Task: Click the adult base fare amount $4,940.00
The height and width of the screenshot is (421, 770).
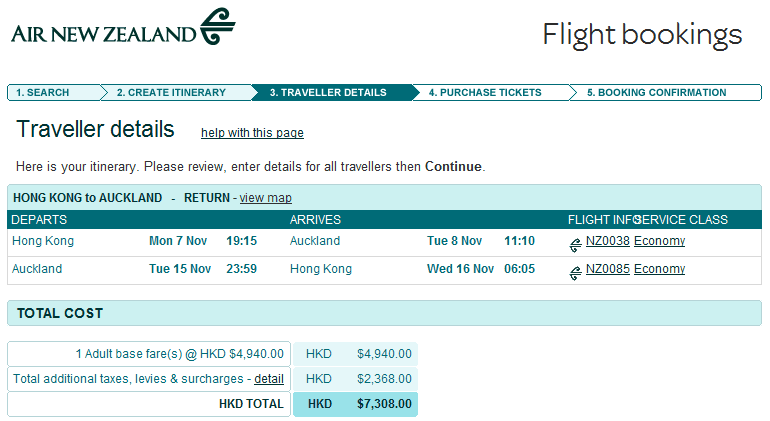Action: coord(384,353)
